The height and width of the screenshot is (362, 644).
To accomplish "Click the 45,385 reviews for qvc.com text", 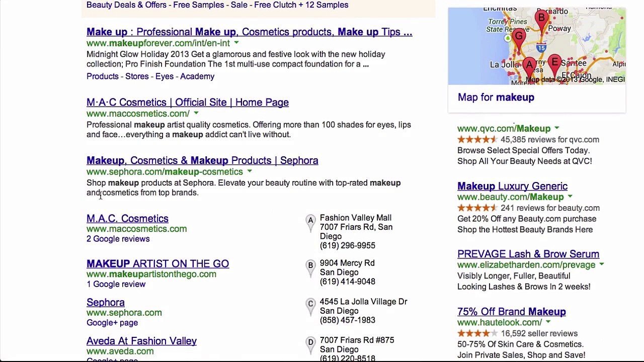I will [550, 140].
